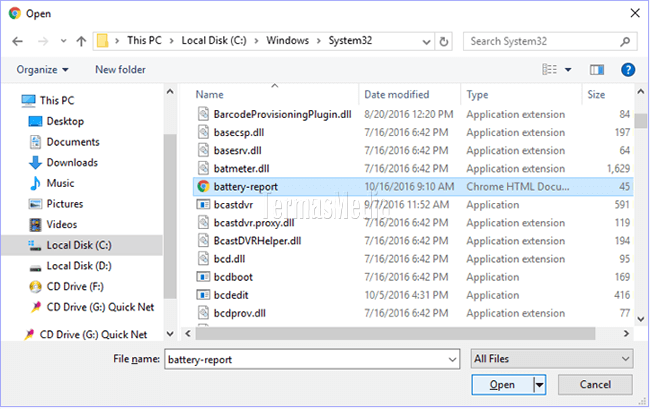
Task: Select the basecsp.dll file
Action: pos(239,133)
